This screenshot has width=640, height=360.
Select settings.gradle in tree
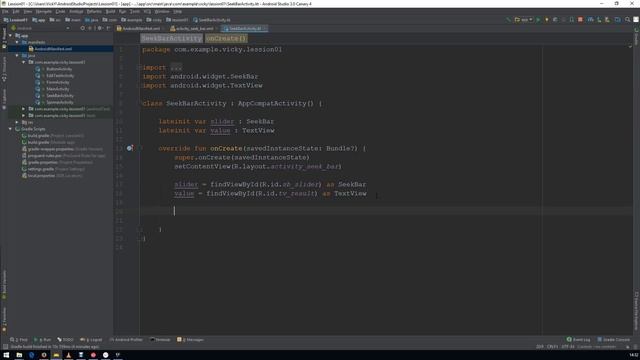pos(53,169)
